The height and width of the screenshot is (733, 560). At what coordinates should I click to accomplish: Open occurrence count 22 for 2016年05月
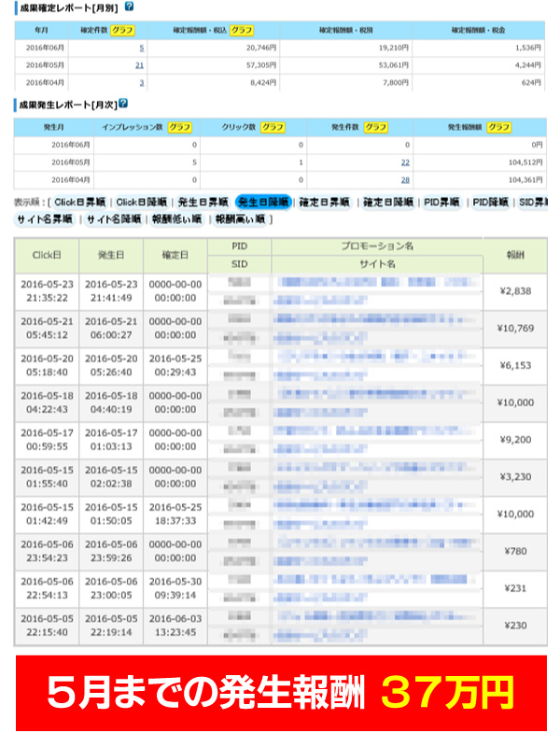(x=405, y=162)
